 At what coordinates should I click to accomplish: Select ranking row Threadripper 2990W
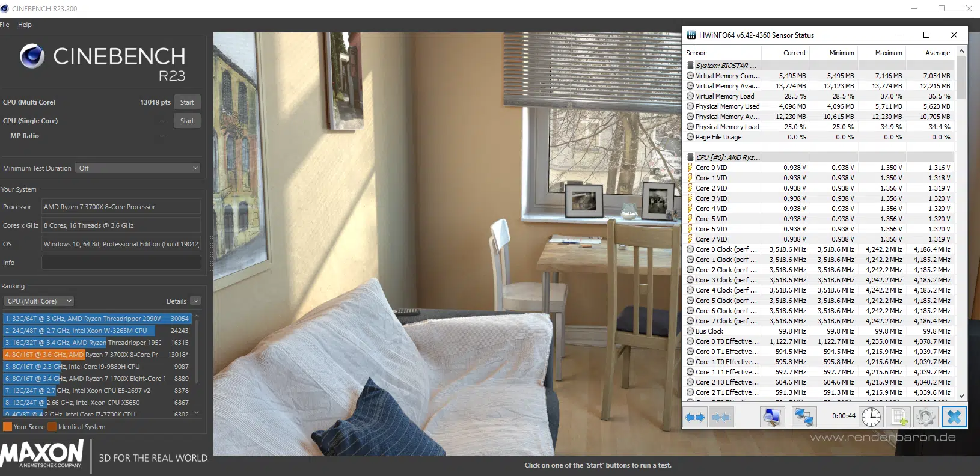pyautogui.click(x=97, y=319)
